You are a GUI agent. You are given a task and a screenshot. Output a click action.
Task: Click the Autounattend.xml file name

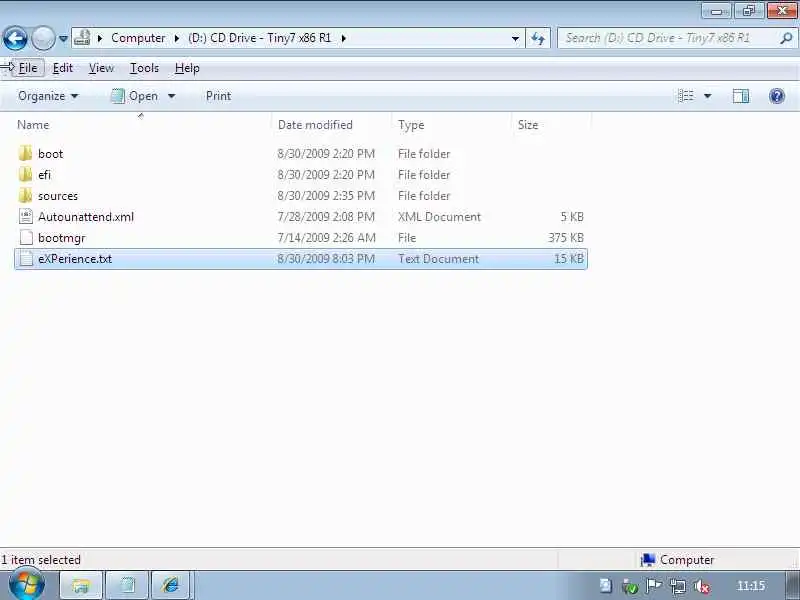tap(86, 217)
